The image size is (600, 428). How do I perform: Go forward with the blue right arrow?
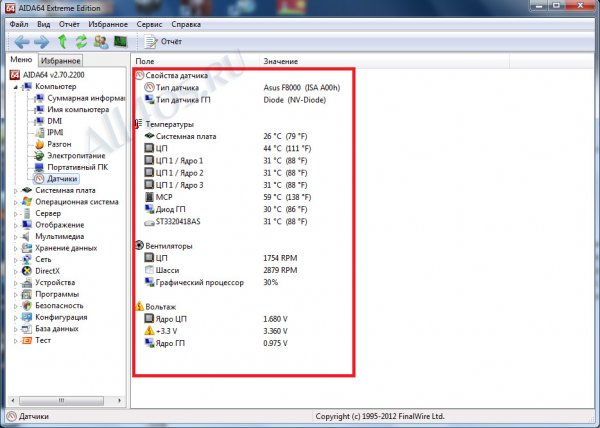41,42
